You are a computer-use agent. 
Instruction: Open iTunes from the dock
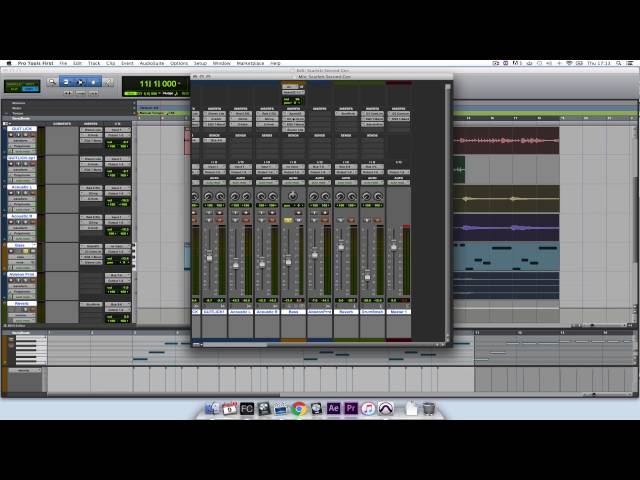[x=368, y=408]
